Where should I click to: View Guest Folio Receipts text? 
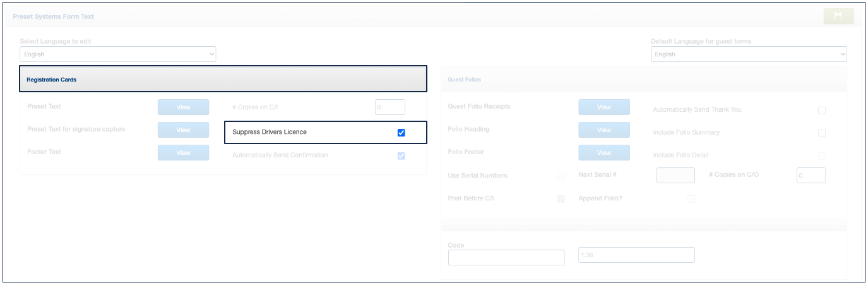point(604,107)
